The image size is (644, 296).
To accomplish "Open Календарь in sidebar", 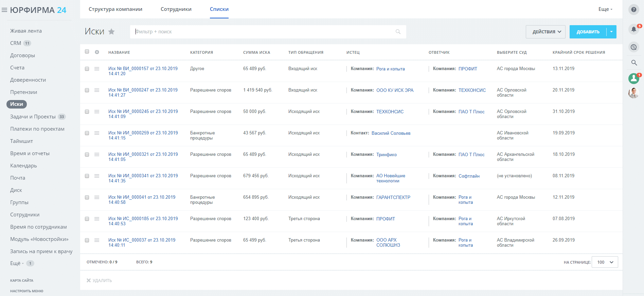I will tap(23, 166).
